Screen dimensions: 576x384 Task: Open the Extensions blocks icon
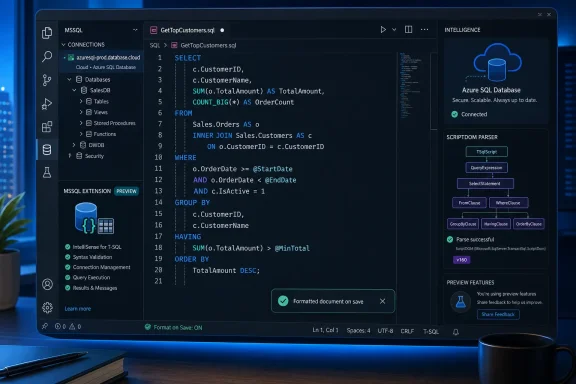pos(47,127)
